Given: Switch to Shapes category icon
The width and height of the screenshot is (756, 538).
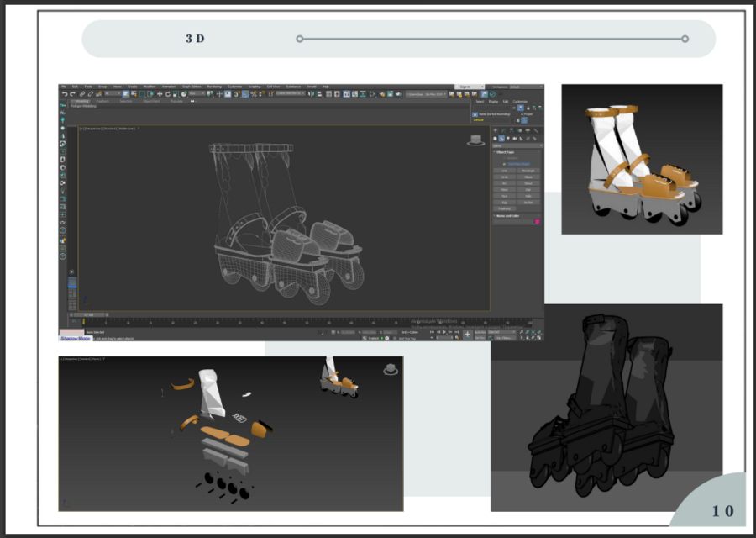Looking at the screenshot, I should coord(501,139).
